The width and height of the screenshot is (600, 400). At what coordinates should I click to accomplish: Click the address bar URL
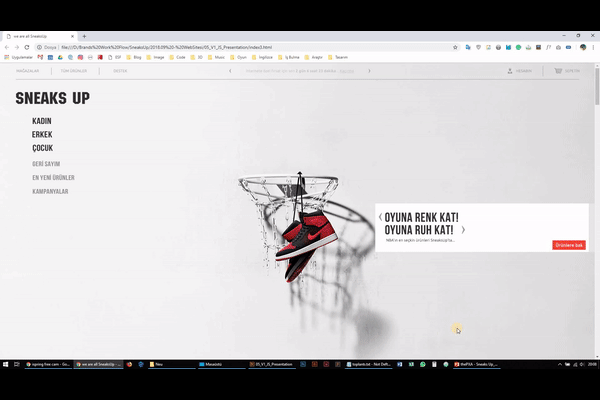click(166, 47)
